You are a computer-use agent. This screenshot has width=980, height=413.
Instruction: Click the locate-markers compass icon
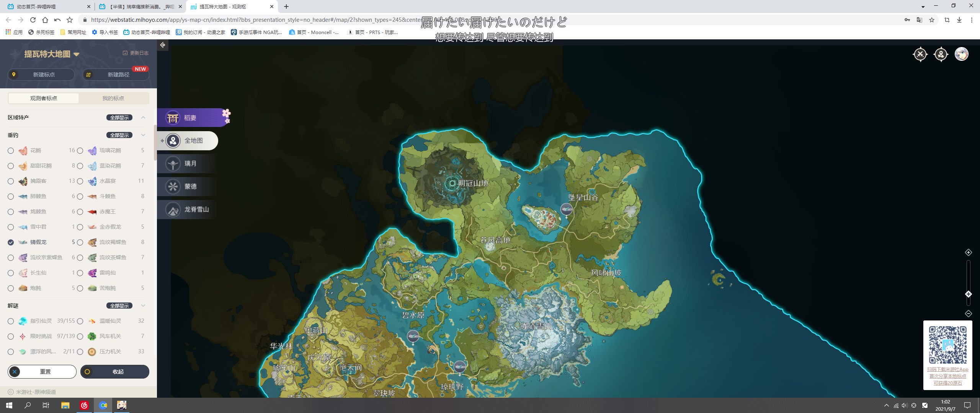[x=941, y=54]
